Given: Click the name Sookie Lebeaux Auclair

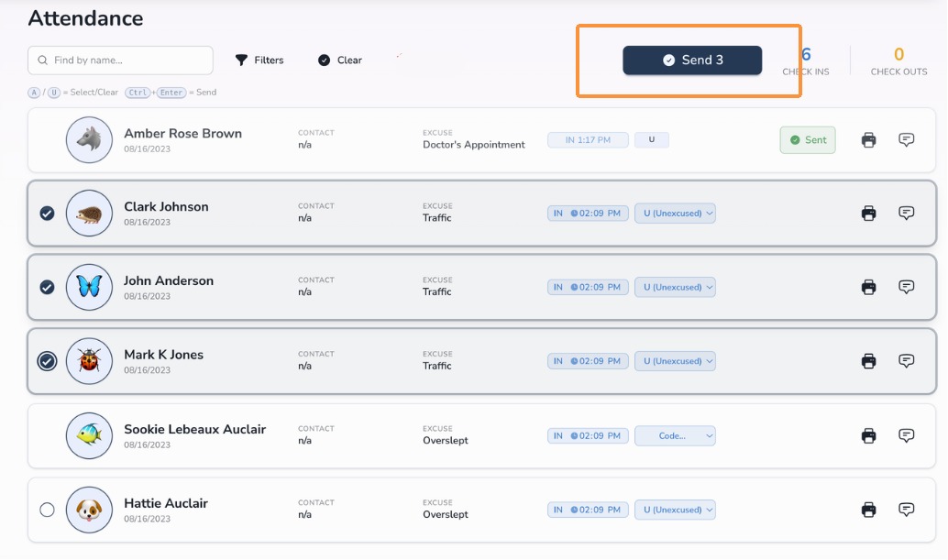Looking at the screenshot, I should (194, 430).
